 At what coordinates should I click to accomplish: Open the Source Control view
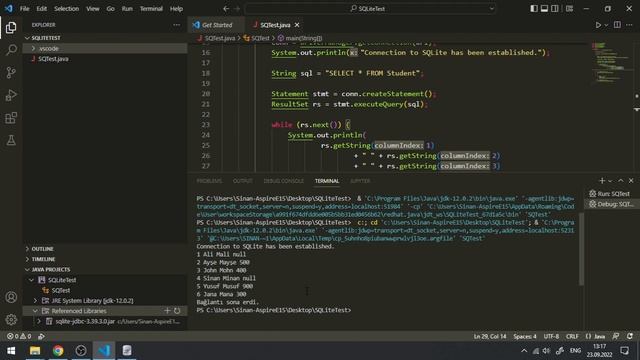tap(11, 73)
